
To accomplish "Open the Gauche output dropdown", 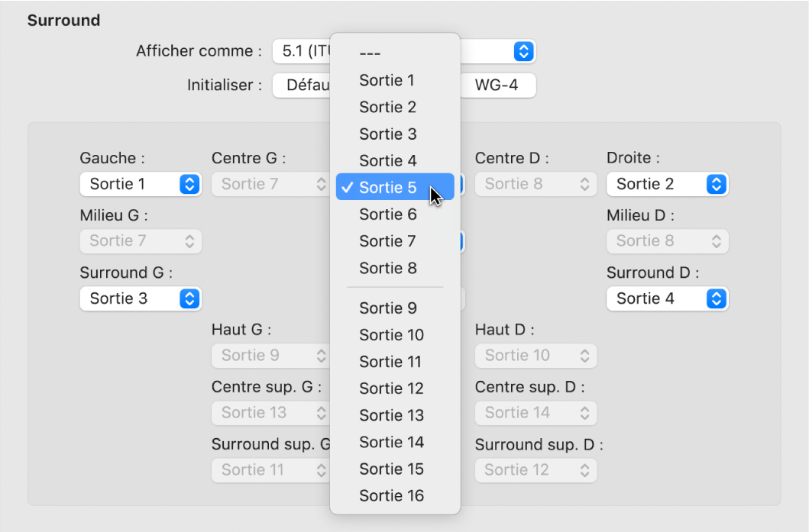I will (x=141, y=184).
